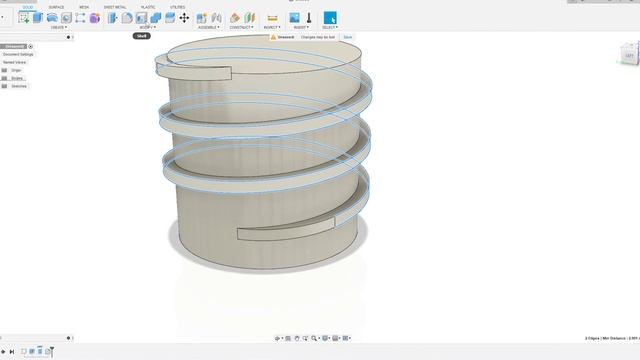Select the Origin folder label
Image resolution: width=640 pixels, height=360 pixels.
point(16,70)
